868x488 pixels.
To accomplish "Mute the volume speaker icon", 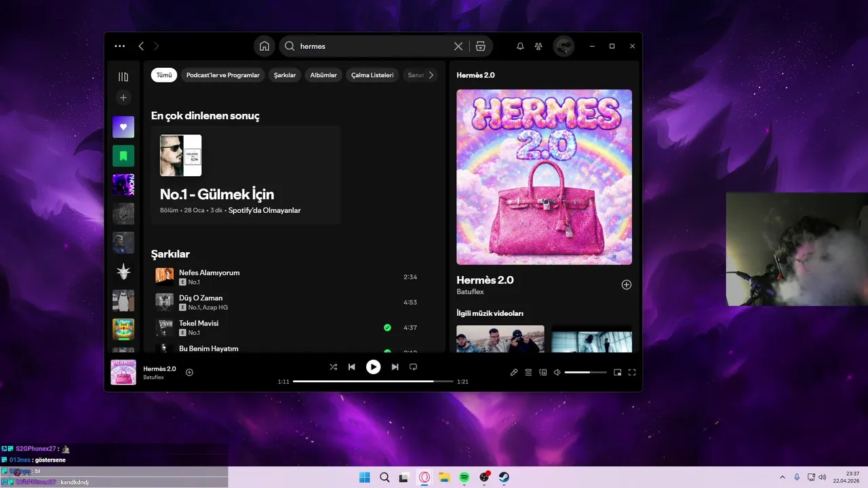I will tap(557, 372).
